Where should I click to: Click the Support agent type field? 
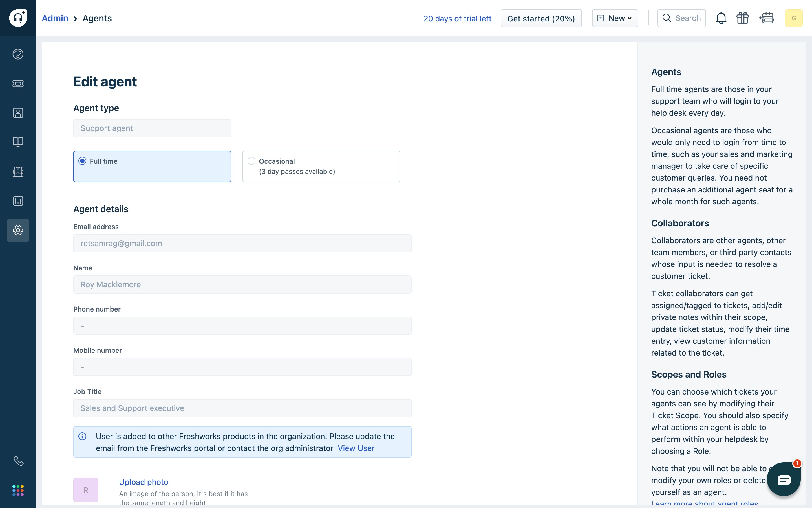[152, 128]
